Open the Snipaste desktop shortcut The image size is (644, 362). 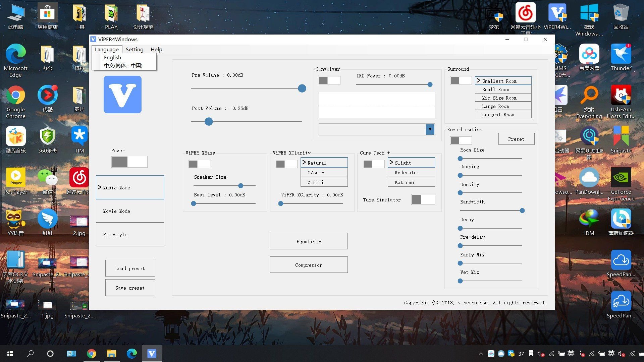(621, 140)
